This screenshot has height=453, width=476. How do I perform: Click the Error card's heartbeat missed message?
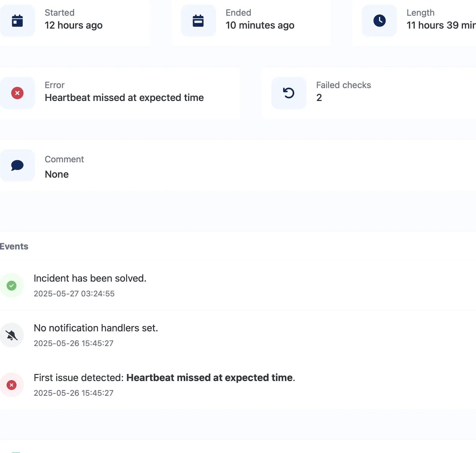point(124,98)
